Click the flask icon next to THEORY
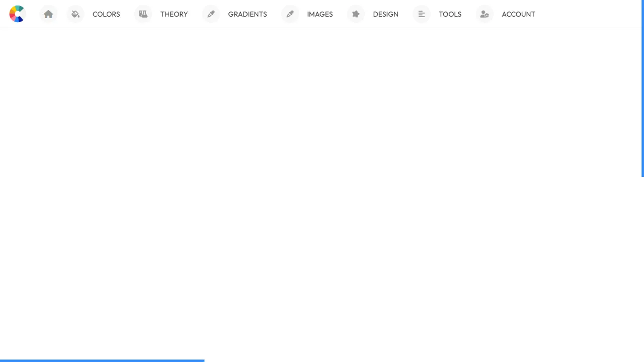Screen dimensions: 644x362 [143, 14]
